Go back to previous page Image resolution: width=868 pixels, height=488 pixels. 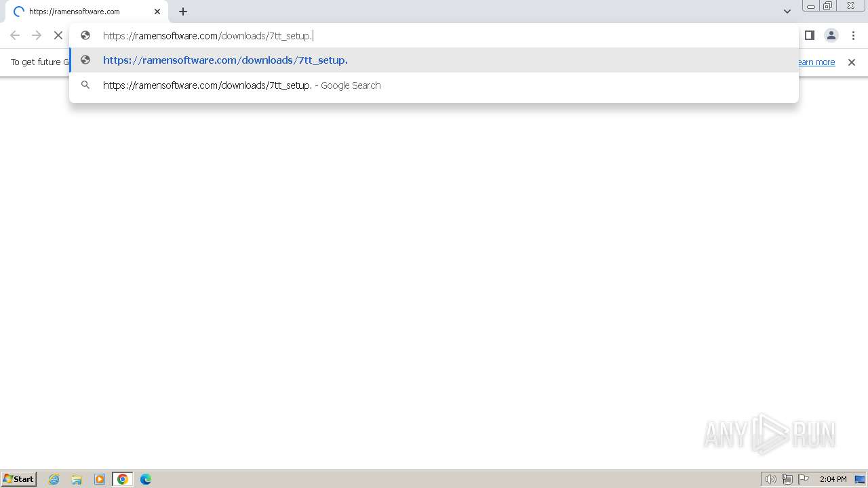pos(15,35)
